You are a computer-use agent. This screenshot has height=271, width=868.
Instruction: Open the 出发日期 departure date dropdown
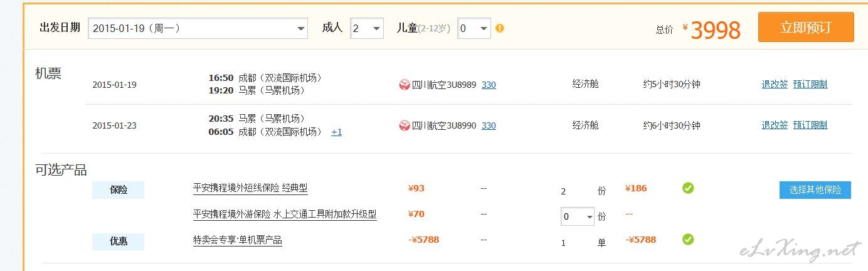198,28
